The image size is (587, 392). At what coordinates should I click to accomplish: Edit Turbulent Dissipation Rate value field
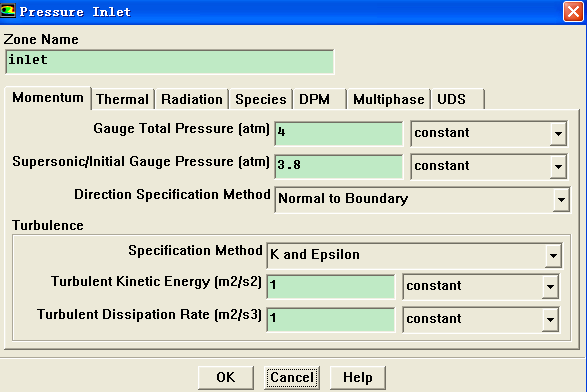pos(331,319)
